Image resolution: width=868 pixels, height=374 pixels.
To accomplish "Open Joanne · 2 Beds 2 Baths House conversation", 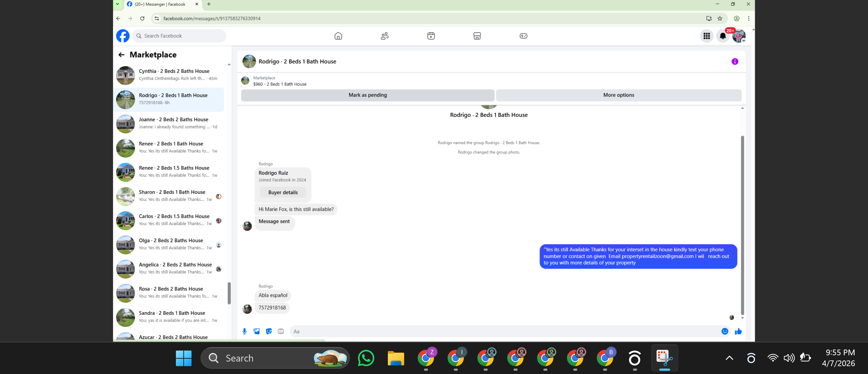I will tap(169, 124).
